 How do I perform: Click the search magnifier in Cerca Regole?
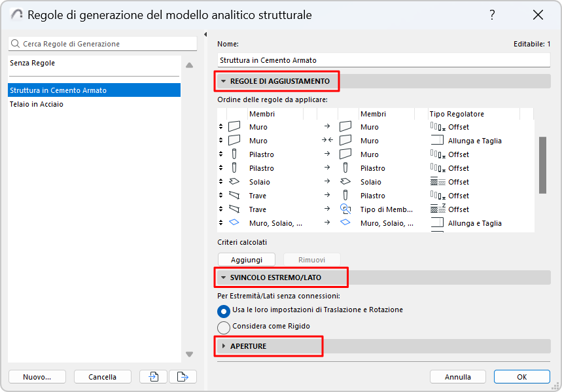(x=16, y=44)
